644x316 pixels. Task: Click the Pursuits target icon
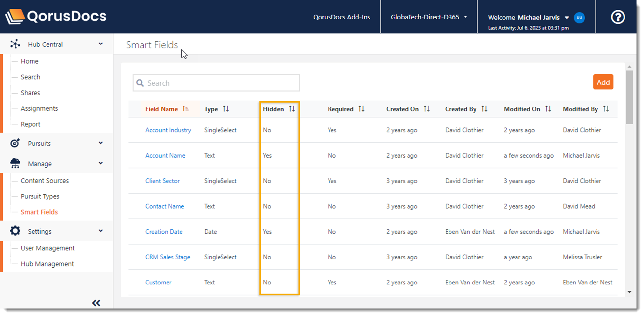click(15, 143)
